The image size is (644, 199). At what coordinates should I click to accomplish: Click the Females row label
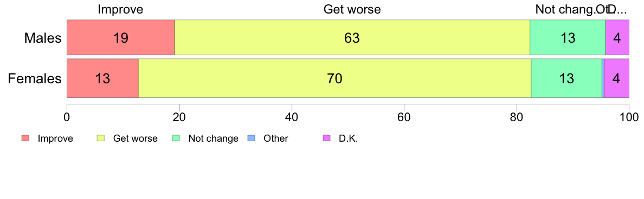pyautogui.click(x=35, y=78)
